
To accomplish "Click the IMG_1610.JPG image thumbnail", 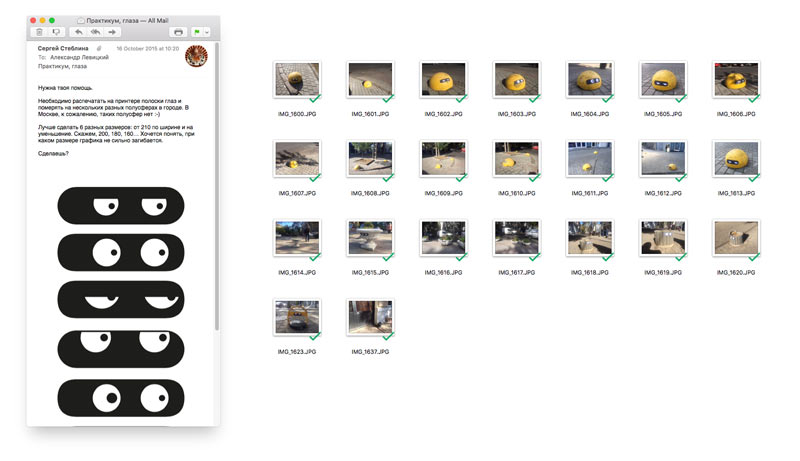I will point(516,158).
